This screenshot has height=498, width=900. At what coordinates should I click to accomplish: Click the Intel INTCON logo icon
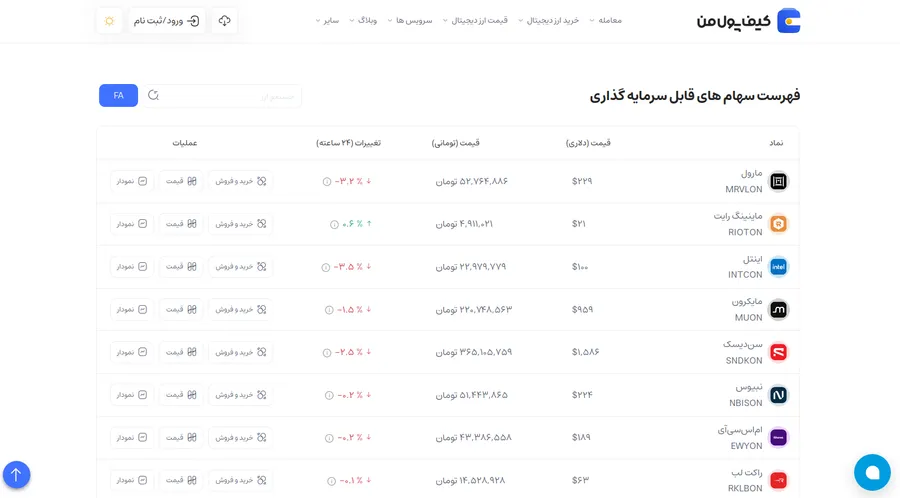click(778, 267)
